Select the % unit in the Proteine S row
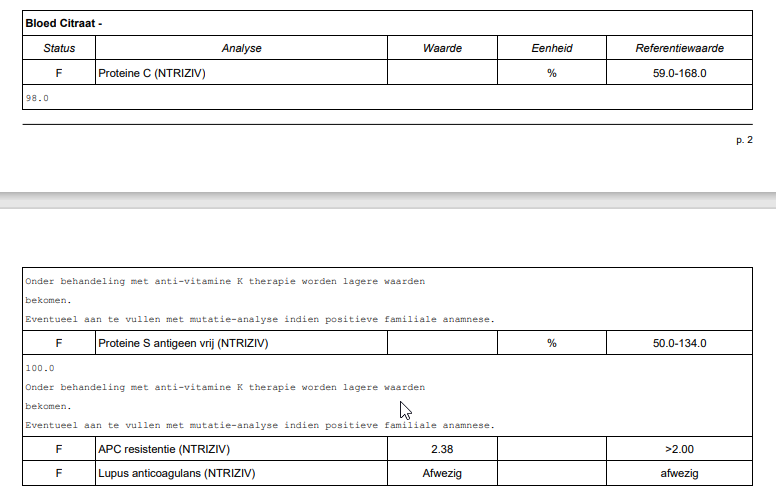The image size is (776, 501). point(551,343)
